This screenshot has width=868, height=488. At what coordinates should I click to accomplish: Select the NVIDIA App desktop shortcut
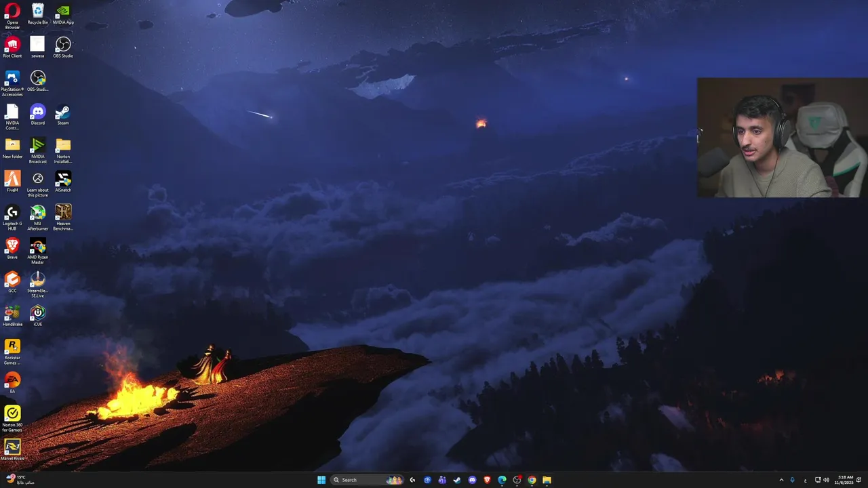click(63, 14)
